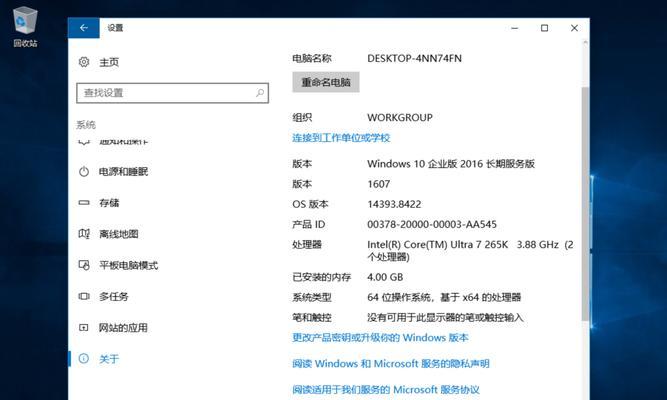The height and width of the screenshot is (400, 667).
Task: Focus the 查找设置 search field
Action: pyautogui.click(x=172, y=93)
